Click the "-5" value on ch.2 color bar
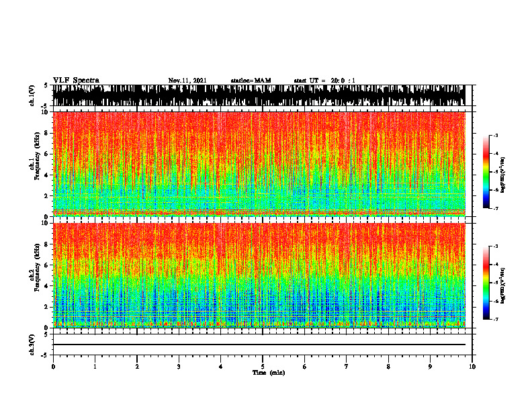Viewport: 532px width, 411px height. 495,283
